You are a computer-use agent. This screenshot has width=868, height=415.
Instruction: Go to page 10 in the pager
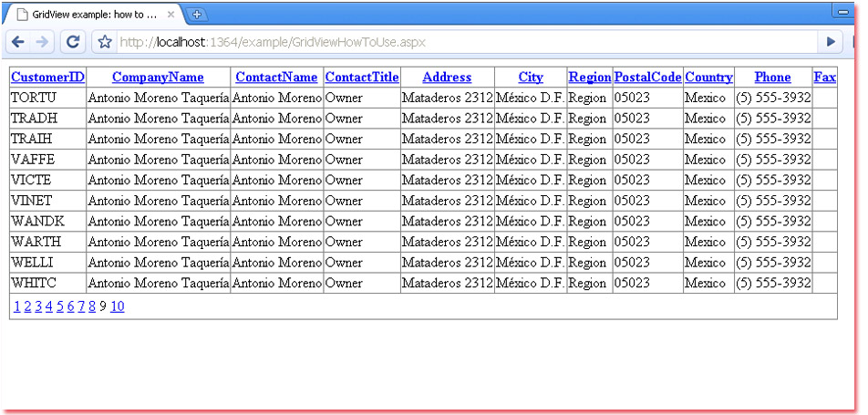click(118, 307)
